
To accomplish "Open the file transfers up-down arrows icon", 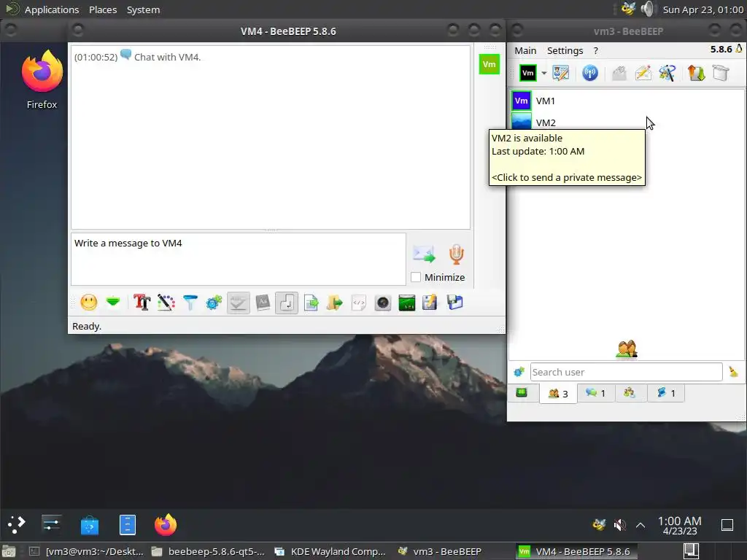I will [x=696, y=74].
